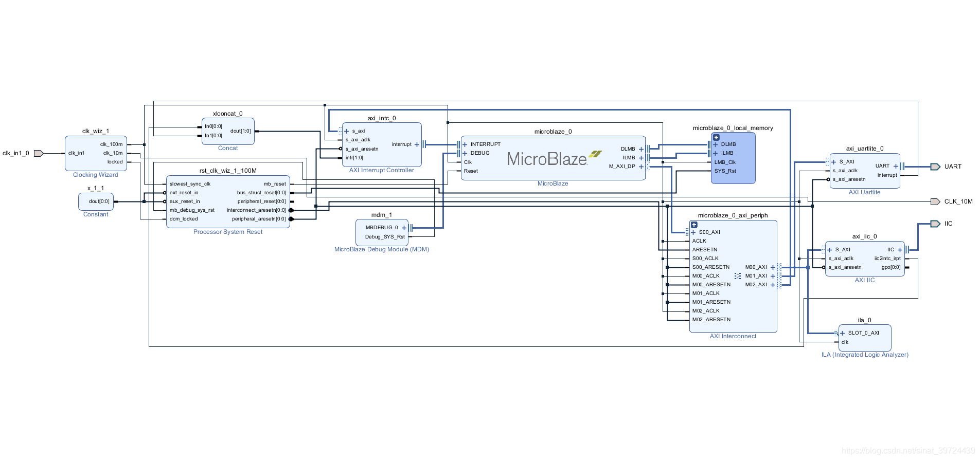Expand the M02_AXI interface pin
980x460 pixels.
(x=773, y=285)
